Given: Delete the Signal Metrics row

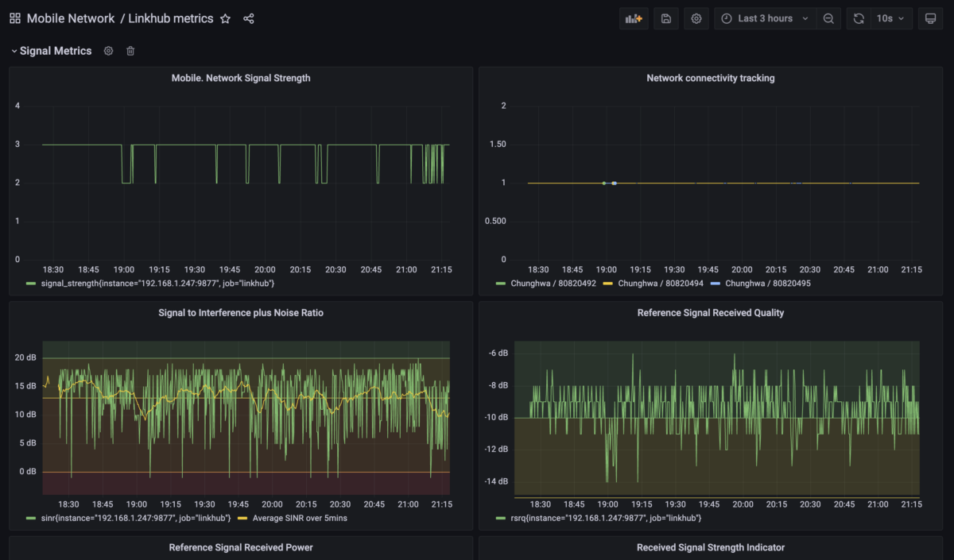Looking at the screenshot, I should tap(130, 51).
